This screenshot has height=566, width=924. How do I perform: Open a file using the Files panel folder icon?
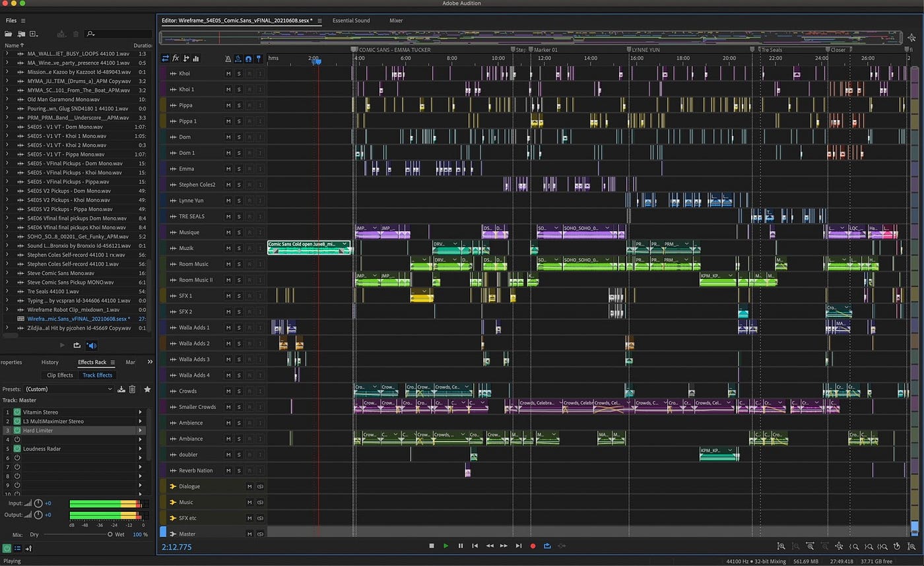pyautogui.click(x=10, y=34)
